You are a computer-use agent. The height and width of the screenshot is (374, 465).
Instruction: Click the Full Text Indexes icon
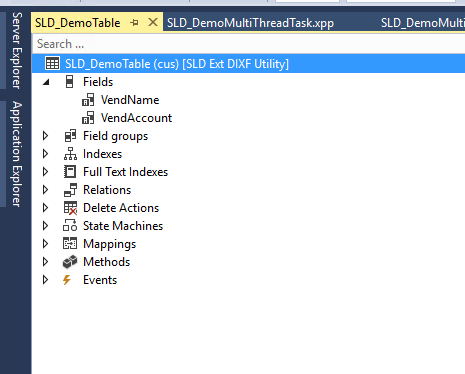[x=70, y=172]
